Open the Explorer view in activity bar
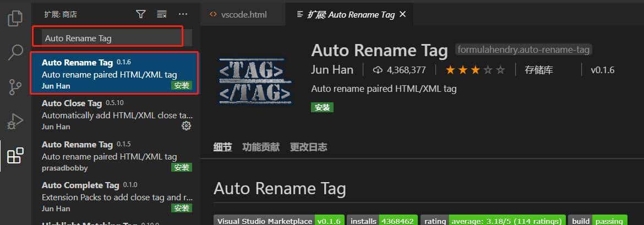This screenshot has height=225, width=644. click(15, 19)
